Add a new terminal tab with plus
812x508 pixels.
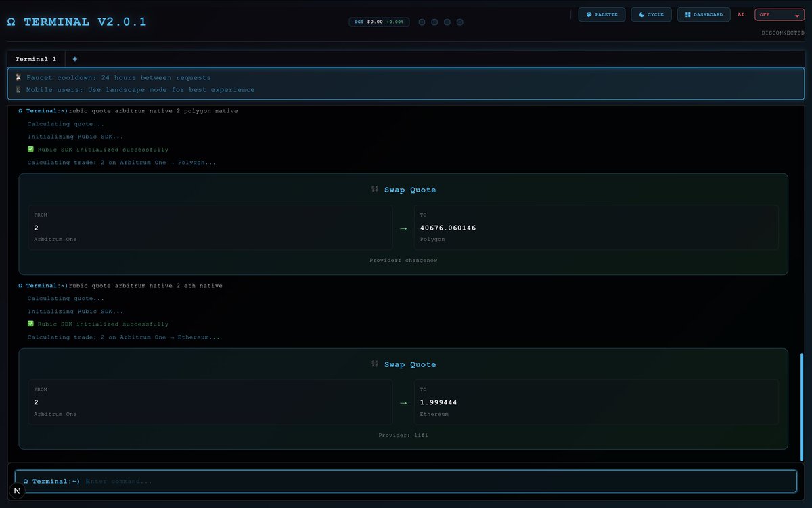click(75, 59)
